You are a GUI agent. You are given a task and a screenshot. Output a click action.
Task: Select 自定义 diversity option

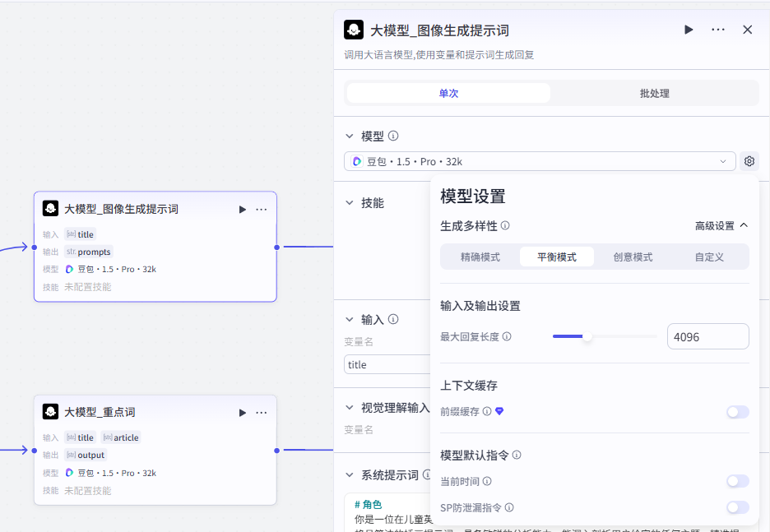[709, 257]
